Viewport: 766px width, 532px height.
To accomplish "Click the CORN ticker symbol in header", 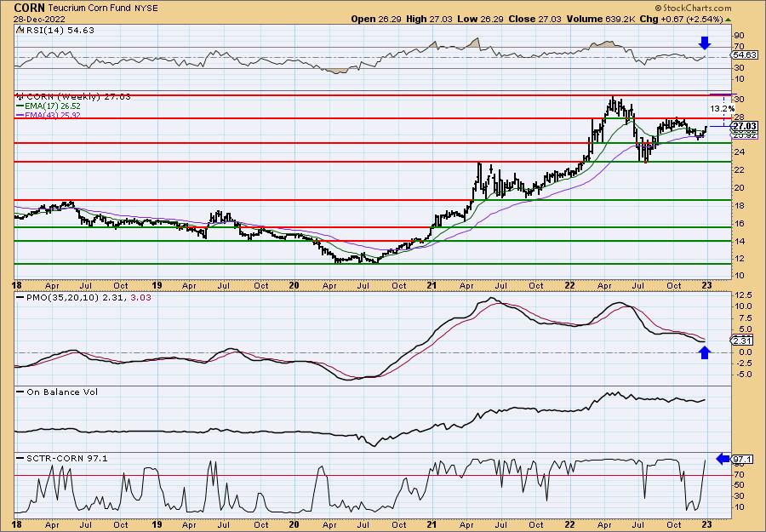I will [x=29, y=8].
